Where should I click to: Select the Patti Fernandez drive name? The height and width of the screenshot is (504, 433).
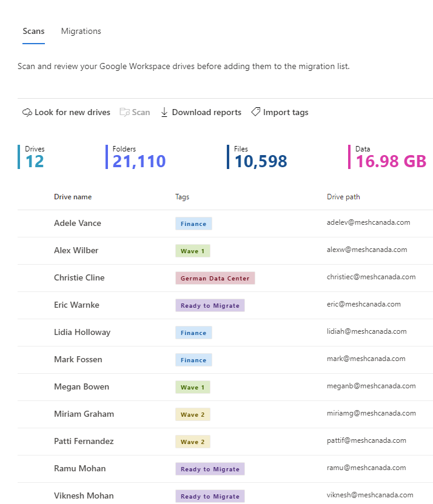(x=84, y=442)
